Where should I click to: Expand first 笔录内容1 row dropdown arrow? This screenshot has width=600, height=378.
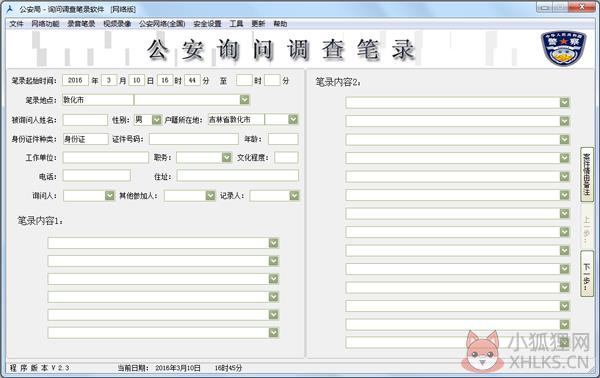[x=274, y=243]
